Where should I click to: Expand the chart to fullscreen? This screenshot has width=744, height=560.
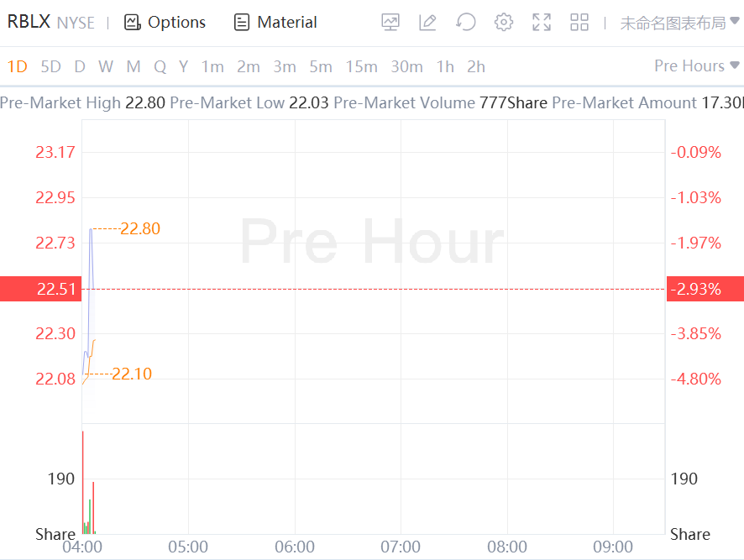[x=542, y=23]
